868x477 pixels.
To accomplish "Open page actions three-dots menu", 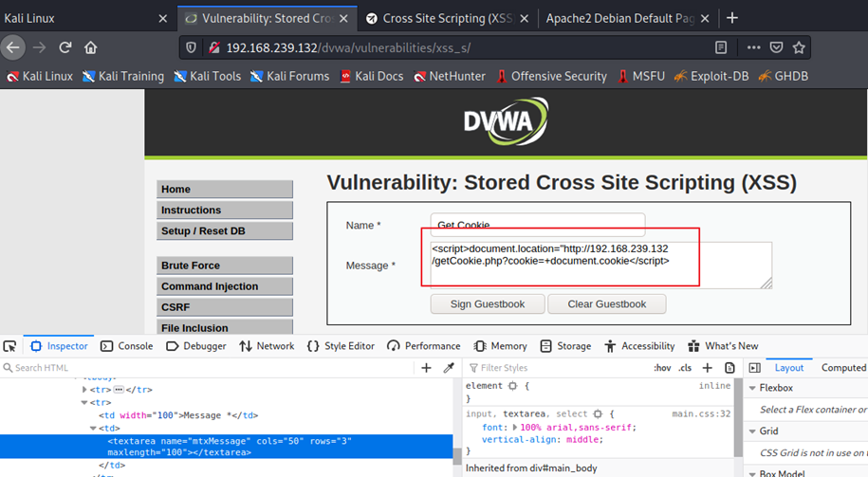I will pos(753,47).
